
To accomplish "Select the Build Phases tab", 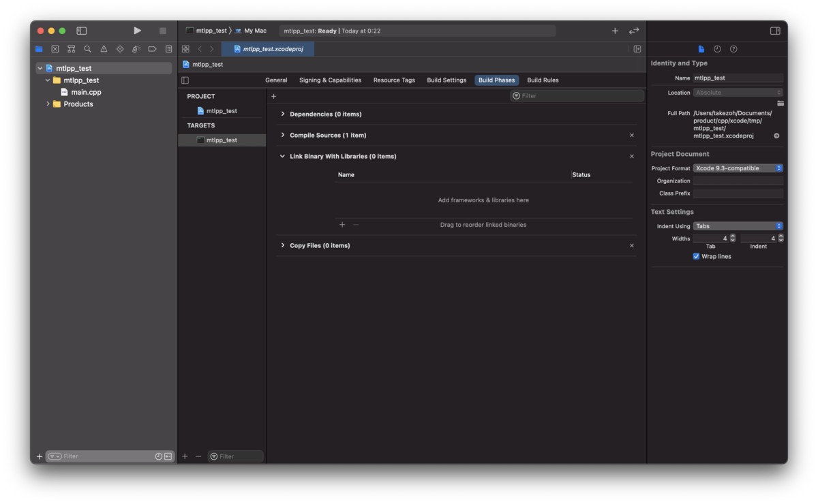I will tap(496, 80).
